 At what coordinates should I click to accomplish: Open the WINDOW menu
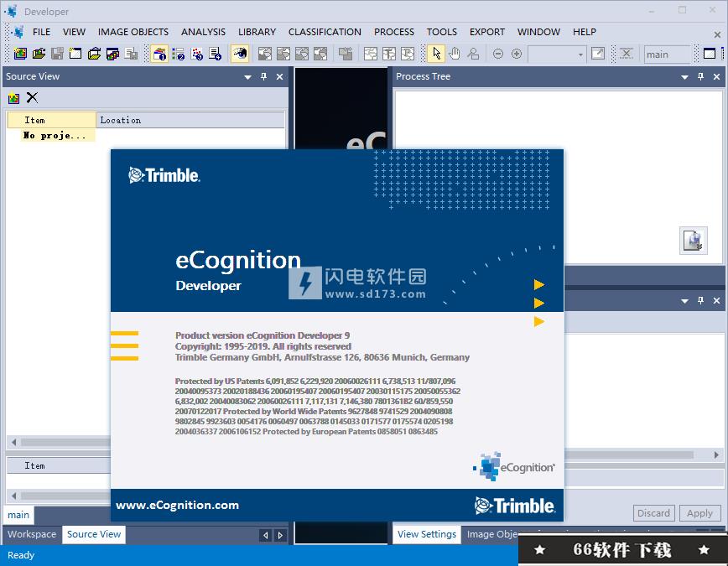(x=538, y=32)
